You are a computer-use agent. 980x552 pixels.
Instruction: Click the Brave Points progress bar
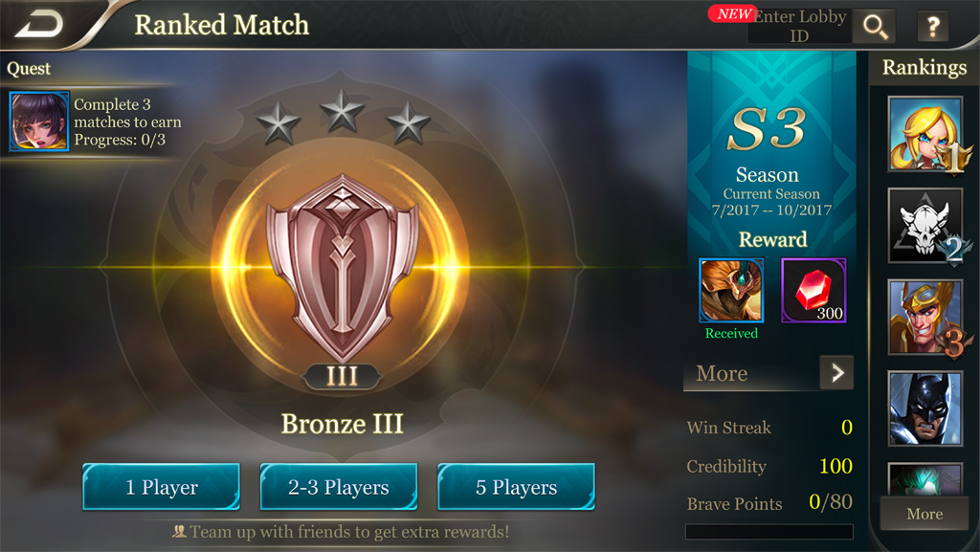[x=769, y=531]
